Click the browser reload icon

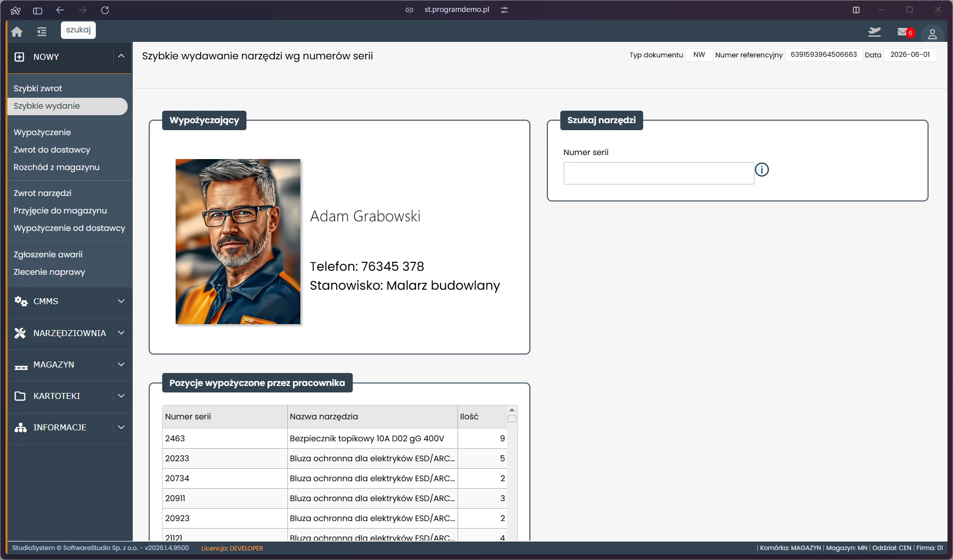(x=105, y=10)
